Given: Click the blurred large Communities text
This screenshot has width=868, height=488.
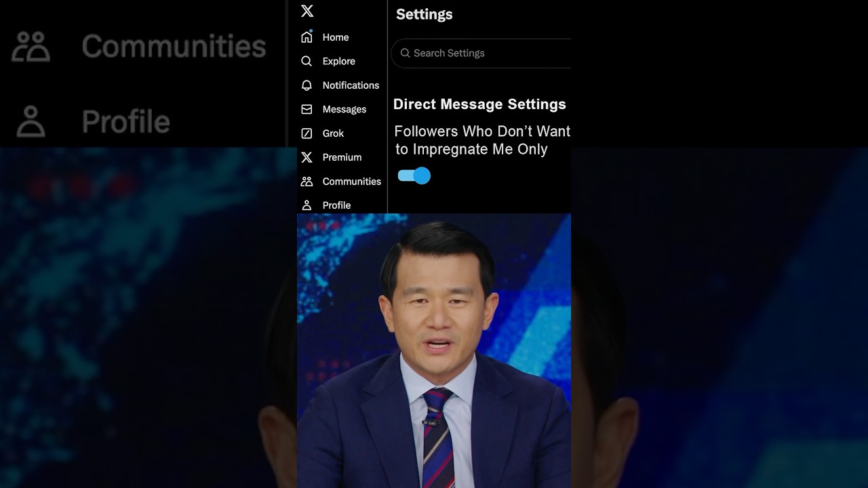Looking at the screenshot, I should pos(174,46).
